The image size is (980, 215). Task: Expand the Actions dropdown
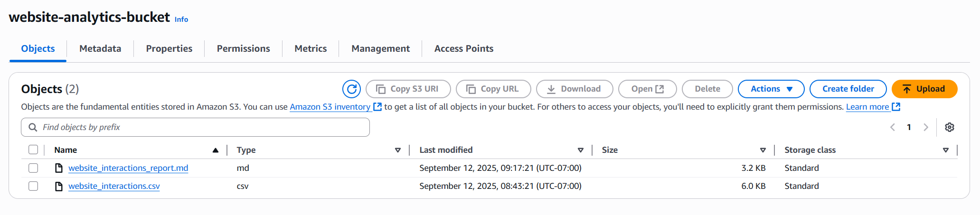(771, 89)
